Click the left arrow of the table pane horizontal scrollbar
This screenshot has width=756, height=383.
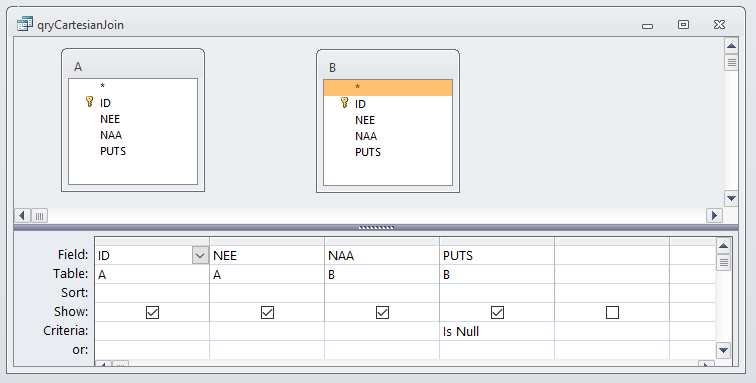[22, 215]
